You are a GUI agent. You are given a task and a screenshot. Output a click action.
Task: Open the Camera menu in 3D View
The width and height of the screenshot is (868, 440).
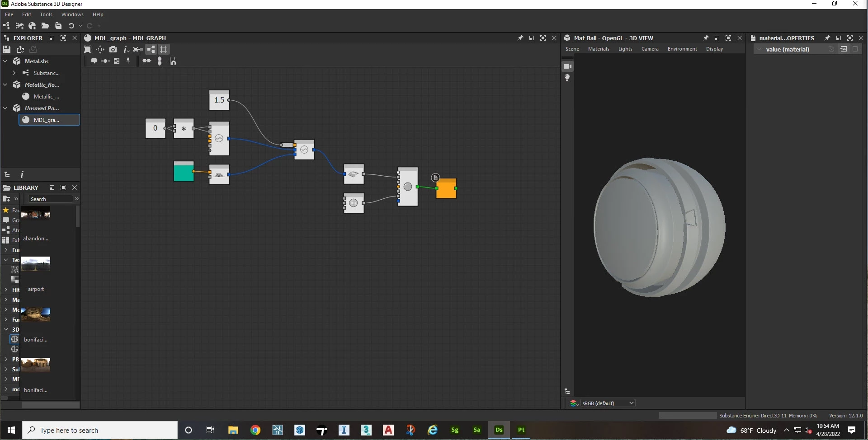tap(650, 49)
